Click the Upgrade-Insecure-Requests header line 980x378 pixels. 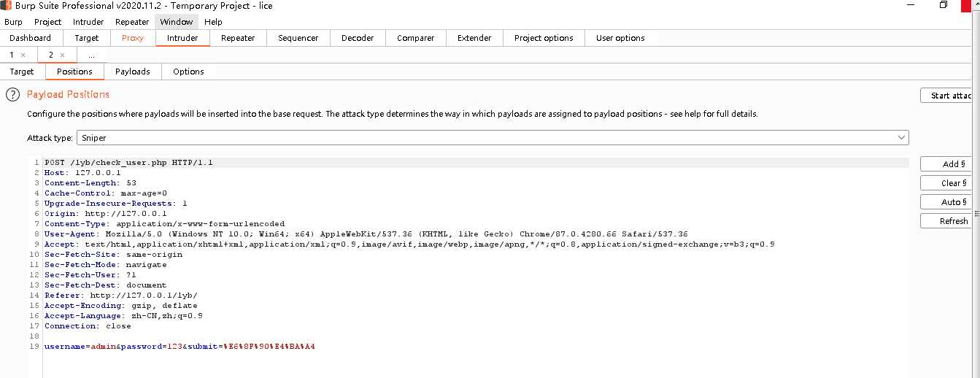(116, 203)
